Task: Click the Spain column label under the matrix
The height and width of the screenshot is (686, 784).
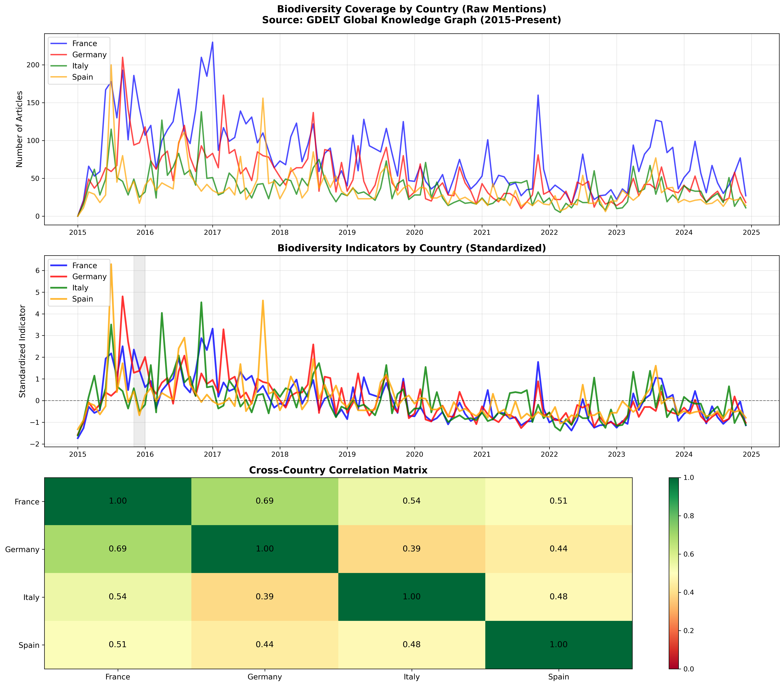Action: coord(559,677)
